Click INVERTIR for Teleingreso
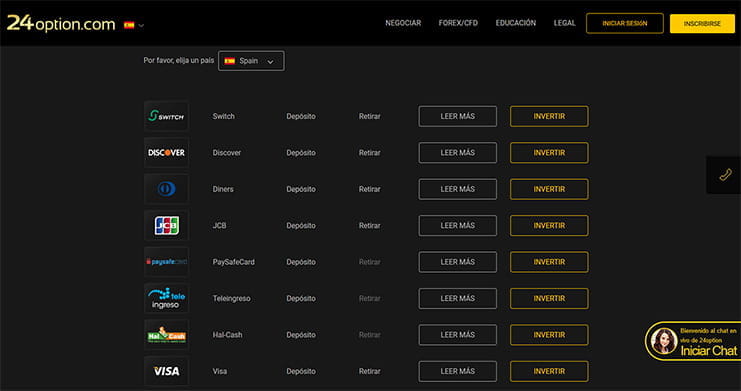The height and width of the screenshot is (391, 741). point(549,298)
